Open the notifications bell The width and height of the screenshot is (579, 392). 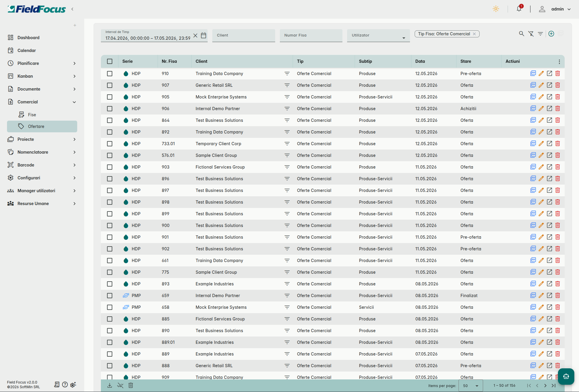point(519,9)
